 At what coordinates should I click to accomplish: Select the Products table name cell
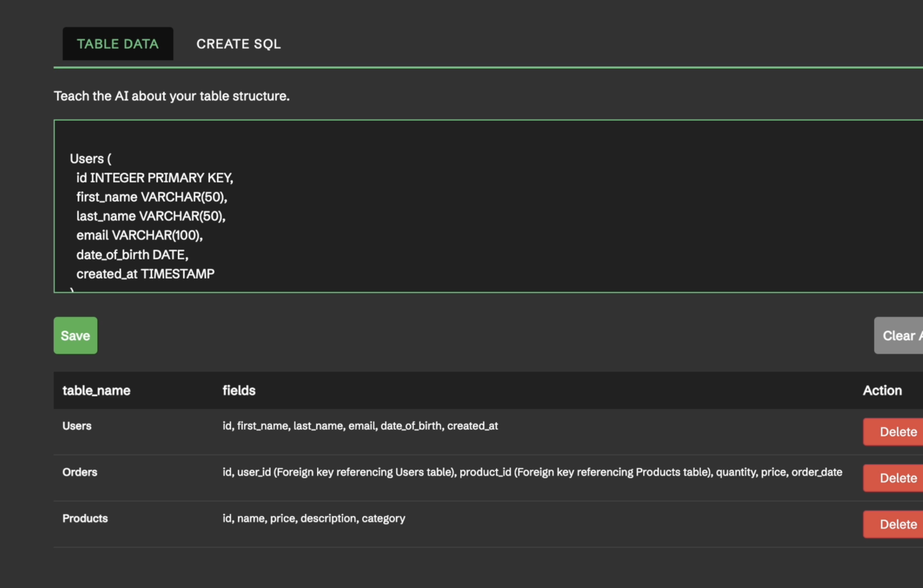85,518
